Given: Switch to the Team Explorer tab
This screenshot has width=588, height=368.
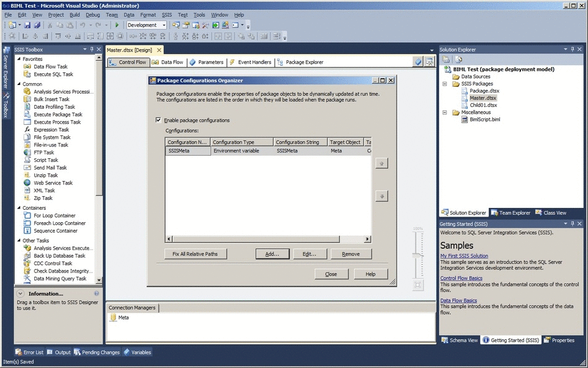Looking at the screenshot, I should click(510, 213).
